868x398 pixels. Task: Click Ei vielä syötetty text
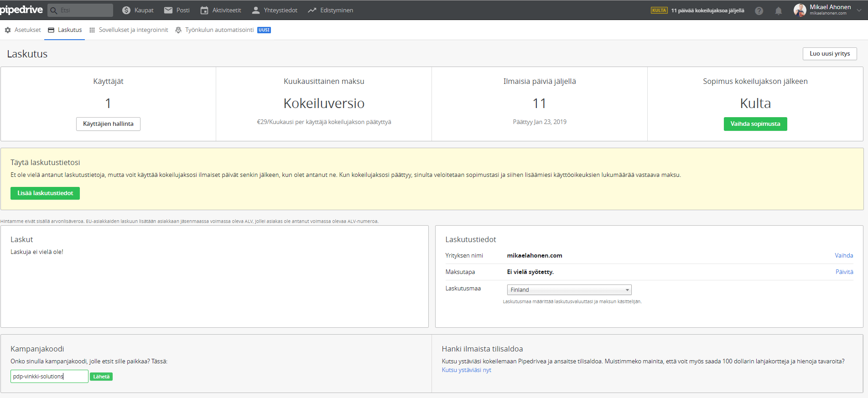(x=530, y=272)
